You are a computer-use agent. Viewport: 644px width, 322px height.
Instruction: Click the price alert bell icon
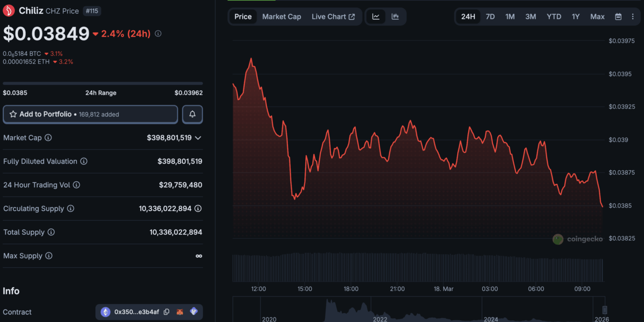pyautogui.click(x=192, y=114)
